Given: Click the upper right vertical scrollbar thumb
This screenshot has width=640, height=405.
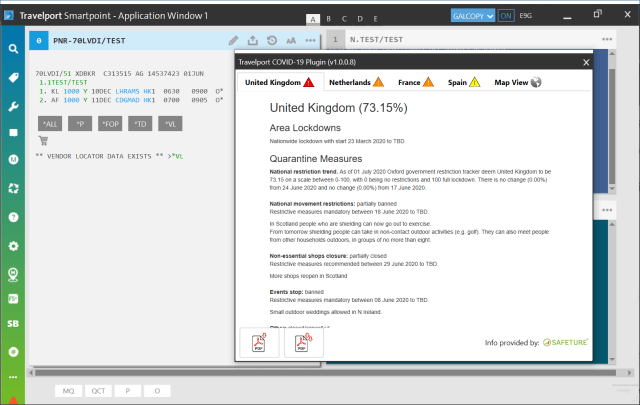Looking at the screenshot, I should tap(612, 127).
